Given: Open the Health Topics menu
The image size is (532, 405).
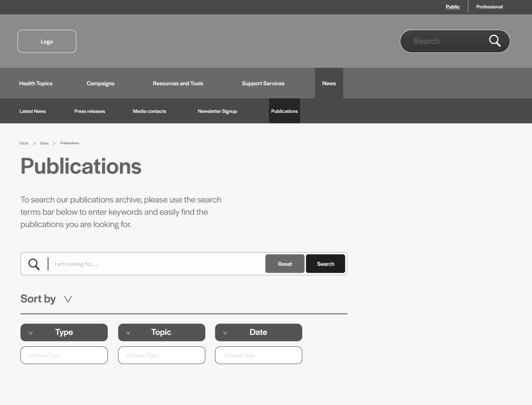Looking at the screenshot, I should coord(36,83).
